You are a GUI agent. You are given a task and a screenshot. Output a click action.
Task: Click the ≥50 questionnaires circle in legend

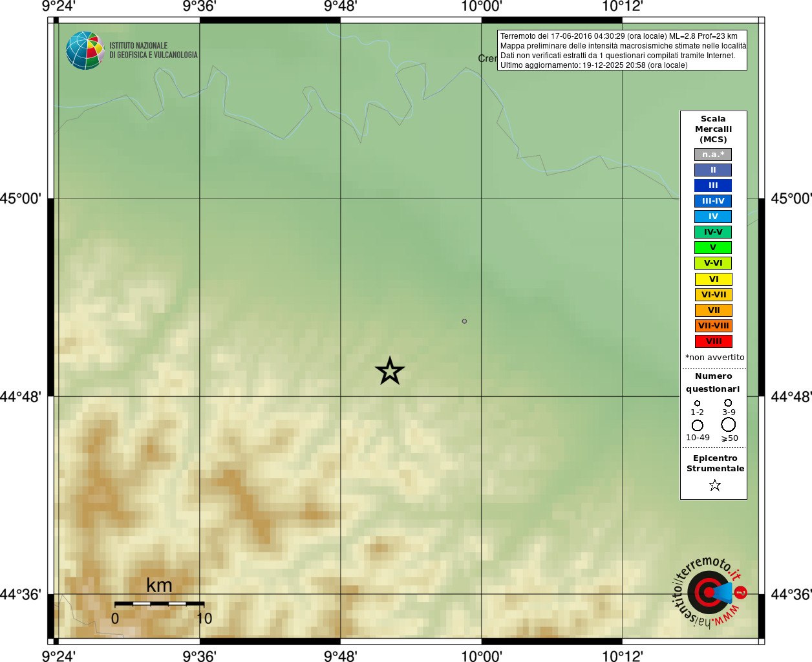coord(729,425)
